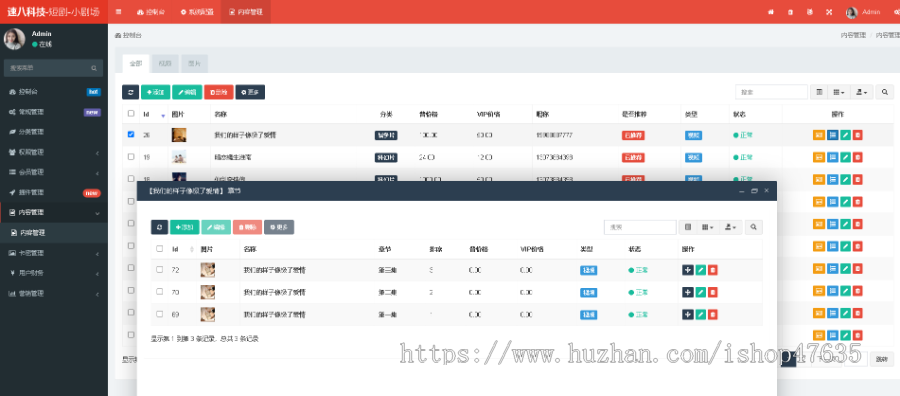Open the home icon in the top bar
900x396 pixels.
pos(771,12)
